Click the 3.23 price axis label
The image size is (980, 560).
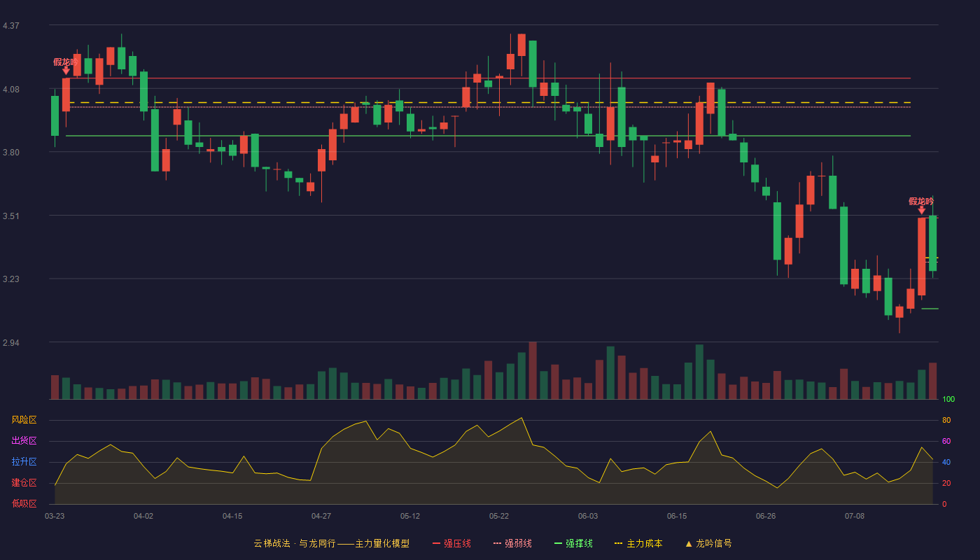(11, 279)
